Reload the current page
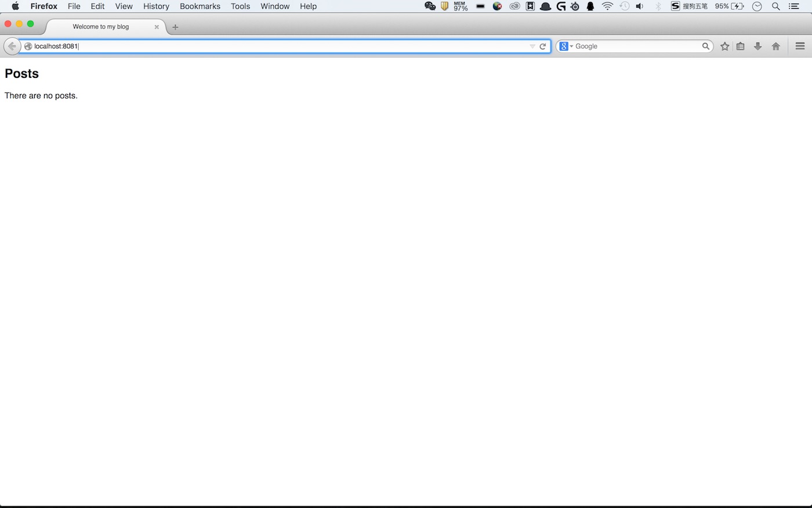The image size is (812, 508). click(543, 46)
